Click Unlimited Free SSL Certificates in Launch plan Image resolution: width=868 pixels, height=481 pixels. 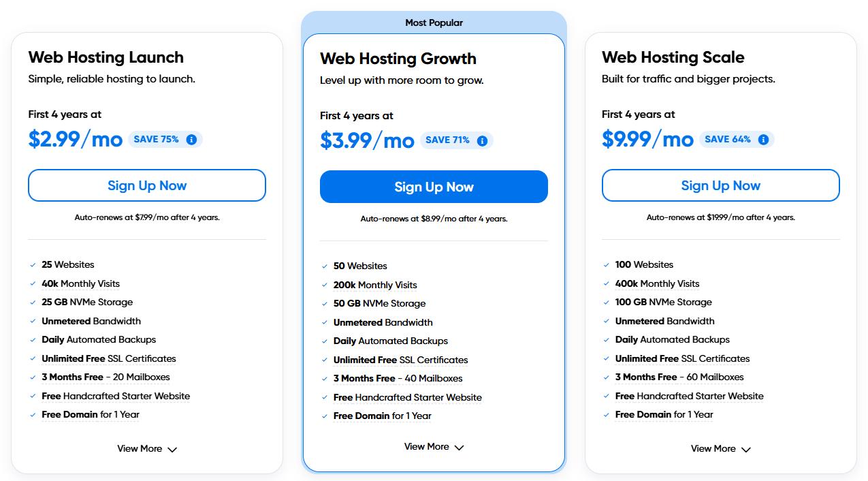point(109,358)
